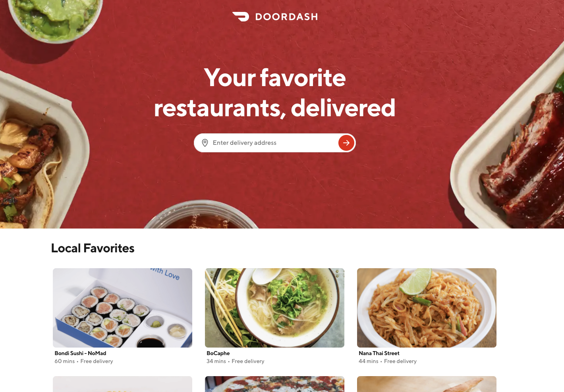Submit address with the red arrow button
The width and height of the screenshot is (564, 392).
[x=346, y=143]
